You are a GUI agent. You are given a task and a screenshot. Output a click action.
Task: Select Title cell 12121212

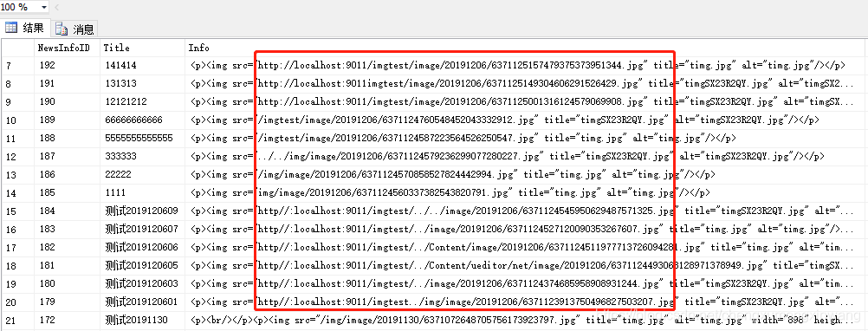(142, 102)
